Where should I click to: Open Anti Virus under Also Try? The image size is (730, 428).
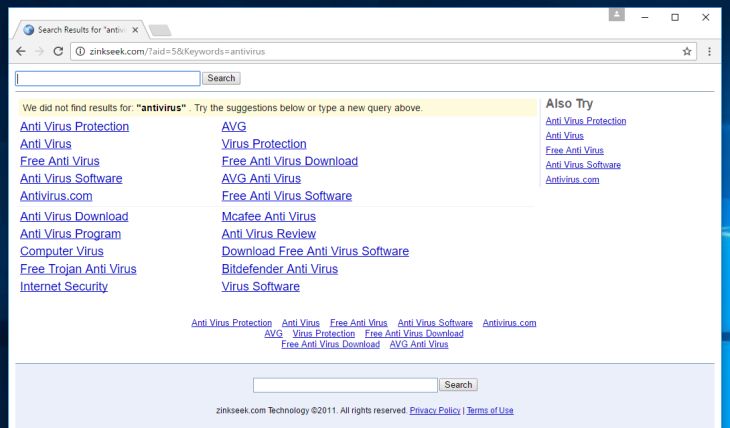(x=564, y=136)
